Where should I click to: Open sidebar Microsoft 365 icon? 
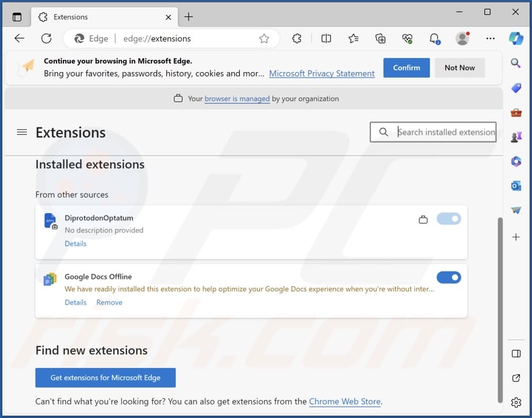point(516,161)
